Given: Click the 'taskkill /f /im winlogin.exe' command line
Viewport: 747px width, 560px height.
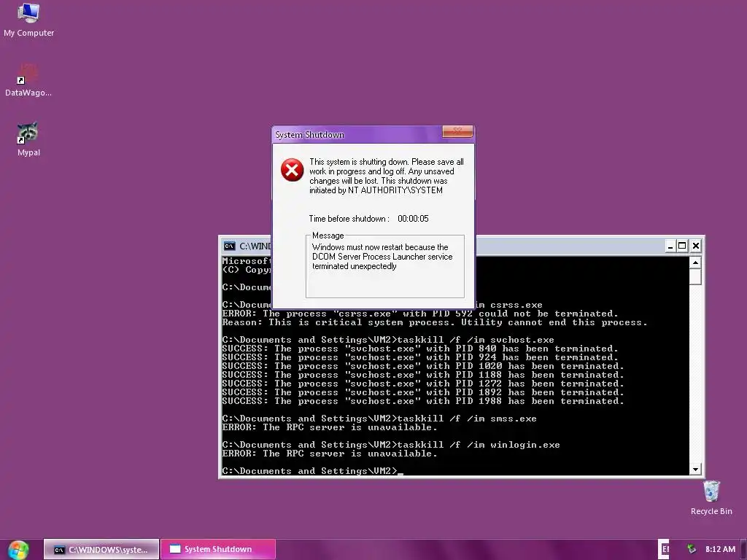Looking at the screenshot, I should 391,445.
